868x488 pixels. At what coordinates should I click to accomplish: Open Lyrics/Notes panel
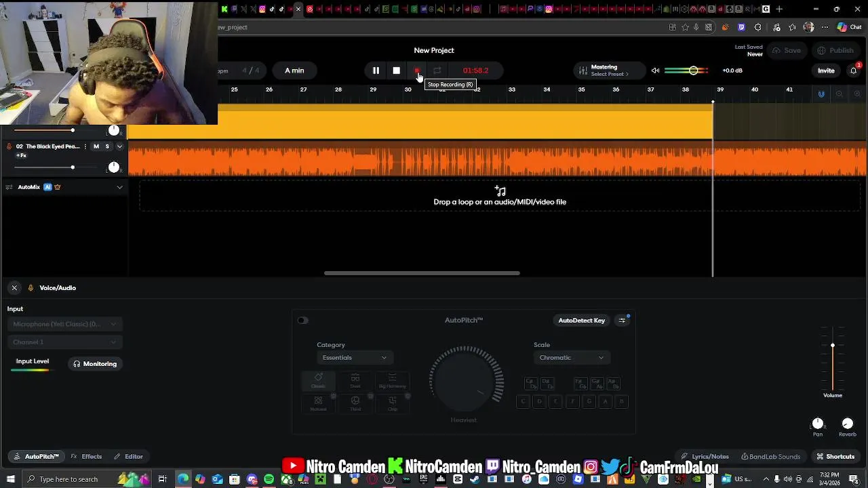[x=705, y=457]
